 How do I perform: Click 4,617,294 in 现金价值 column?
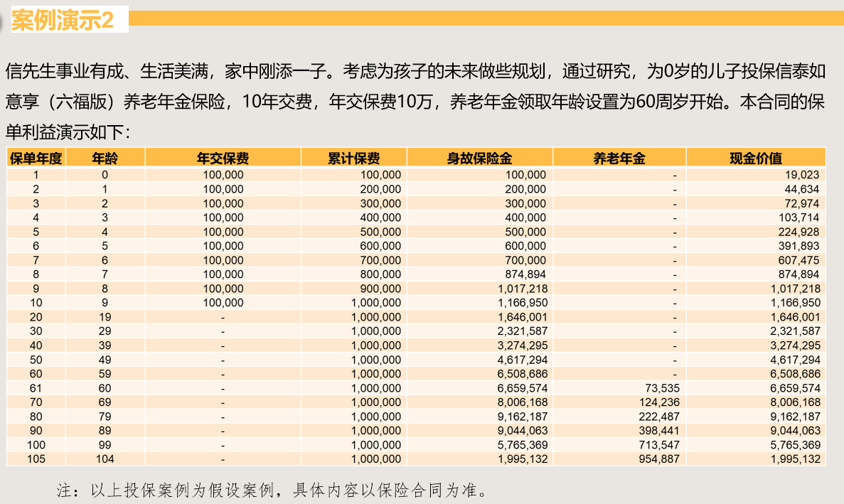[x=796, y=360]
